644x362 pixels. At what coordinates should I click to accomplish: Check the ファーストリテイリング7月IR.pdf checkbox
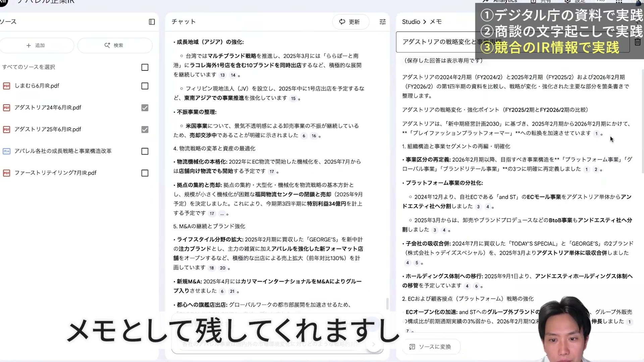(145, 173)
